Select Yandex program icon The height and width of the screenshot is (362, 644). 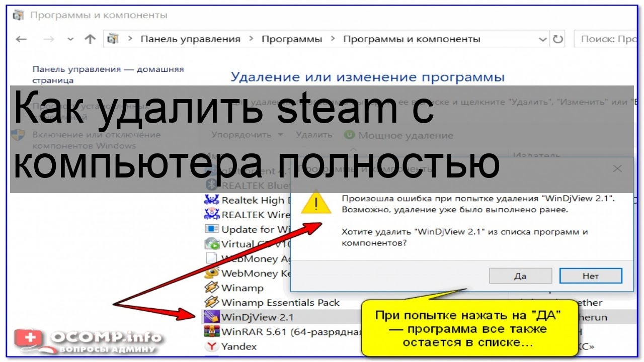[x=212, y=346]
